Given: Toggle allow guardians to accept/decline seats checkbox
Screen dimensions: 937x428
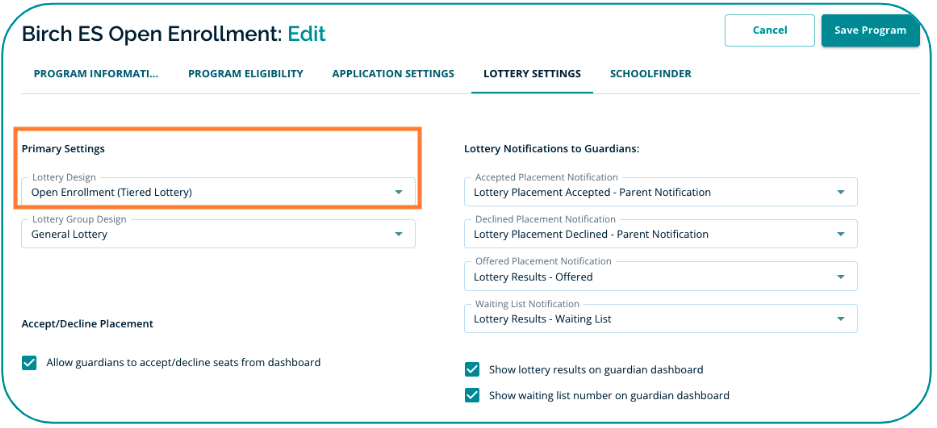Looking at the screenshot, I should click(29, 363).
